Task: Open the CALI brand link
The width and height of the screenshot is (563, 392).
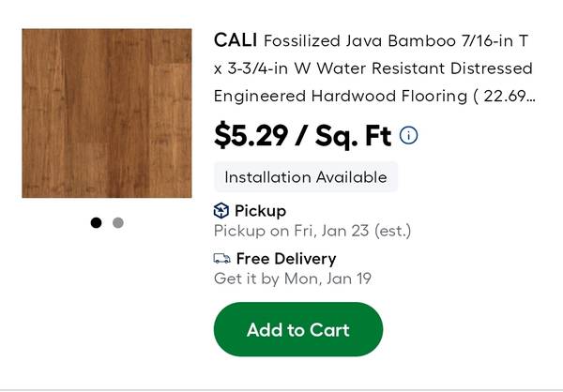Action: click(236, 40)
